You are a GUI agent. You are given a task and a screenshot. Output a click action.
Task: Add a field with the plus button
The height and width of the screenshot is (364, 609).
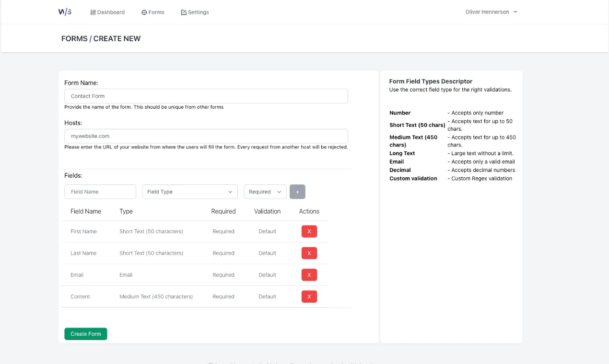297,192
